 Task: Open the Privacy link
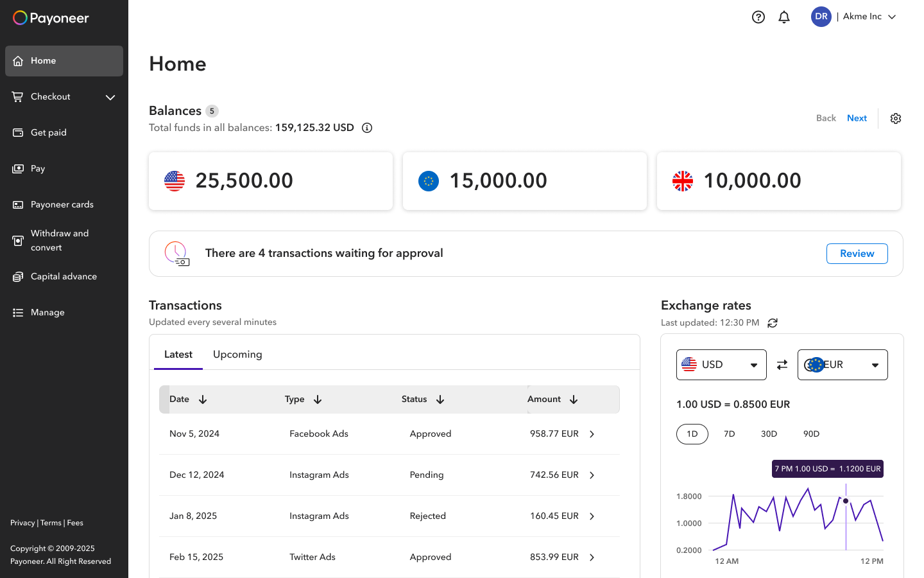click(x=22, y=523)
